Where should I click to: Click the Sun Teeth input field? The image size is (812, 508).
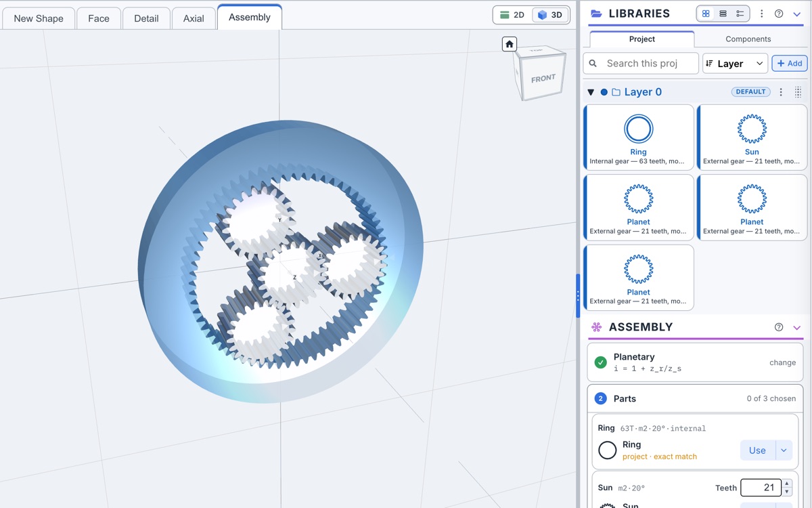(x=761, y=487)
